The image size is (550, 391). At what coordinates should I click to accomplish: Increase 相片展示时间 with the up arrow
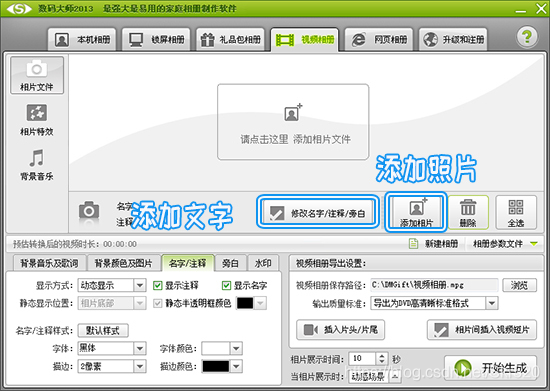click(x=382, y=355)
